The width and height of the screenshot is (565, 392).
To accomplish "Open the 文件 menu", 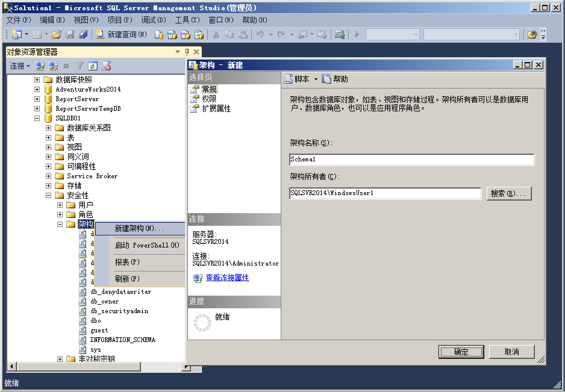I will (x=19, y=20).
